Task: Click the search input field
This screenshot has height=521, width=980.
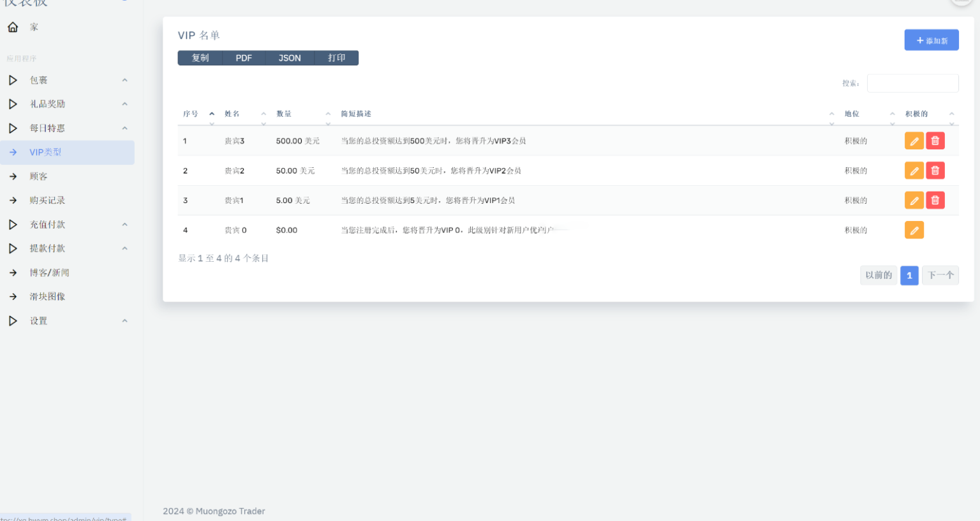Action: pyautogui.click(x=912, y=83)
